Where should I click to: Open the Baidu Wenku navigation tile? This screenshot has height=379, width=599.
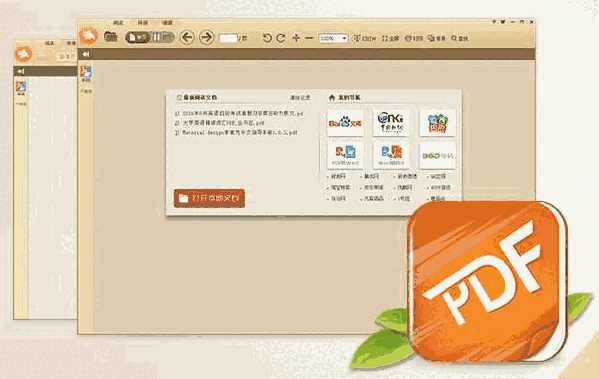(345, 123)
